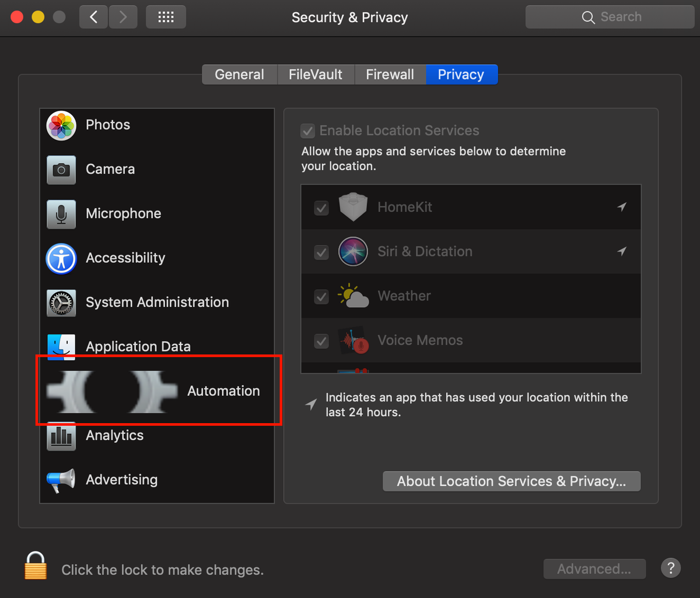Image resolution: width=700 pixels, height=598 pixels.
Task: Click into the Search field
Action: 610,17
